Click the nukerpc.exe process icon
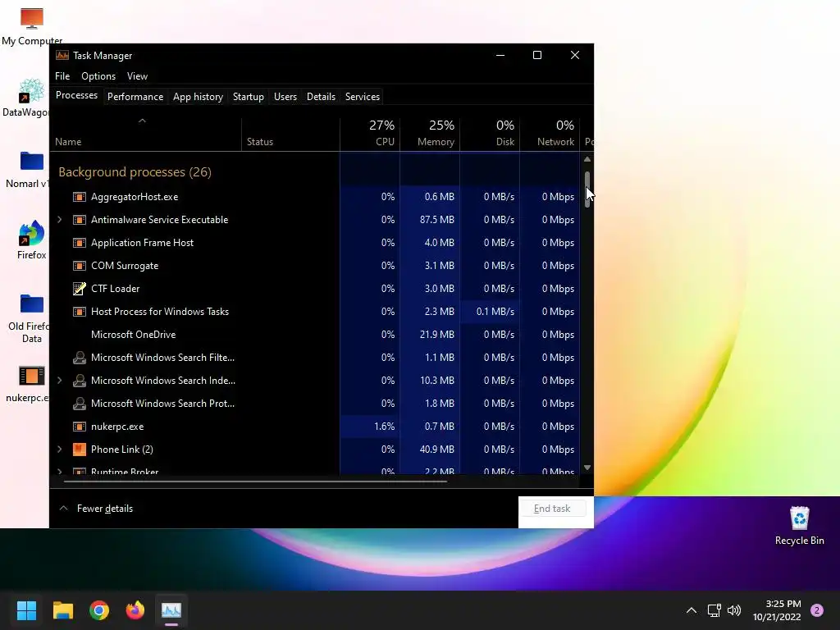Screen dimensions: 840x630 click(80, 427)
